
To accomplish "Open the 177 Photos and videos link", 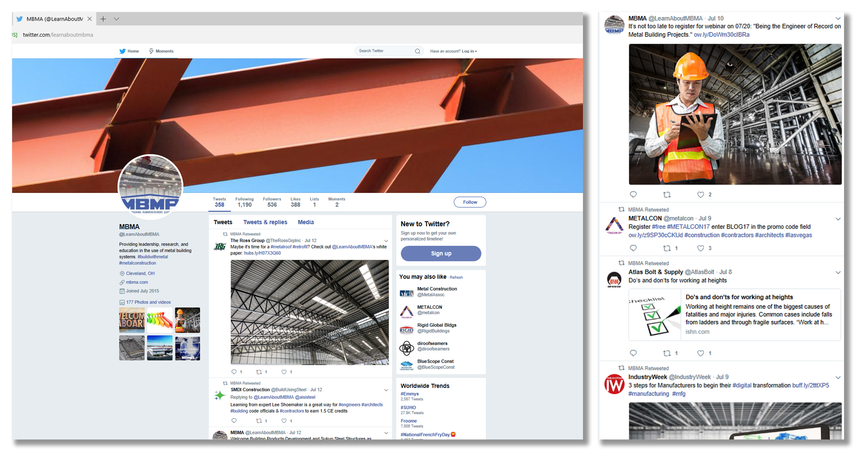I will click(148, 302).
